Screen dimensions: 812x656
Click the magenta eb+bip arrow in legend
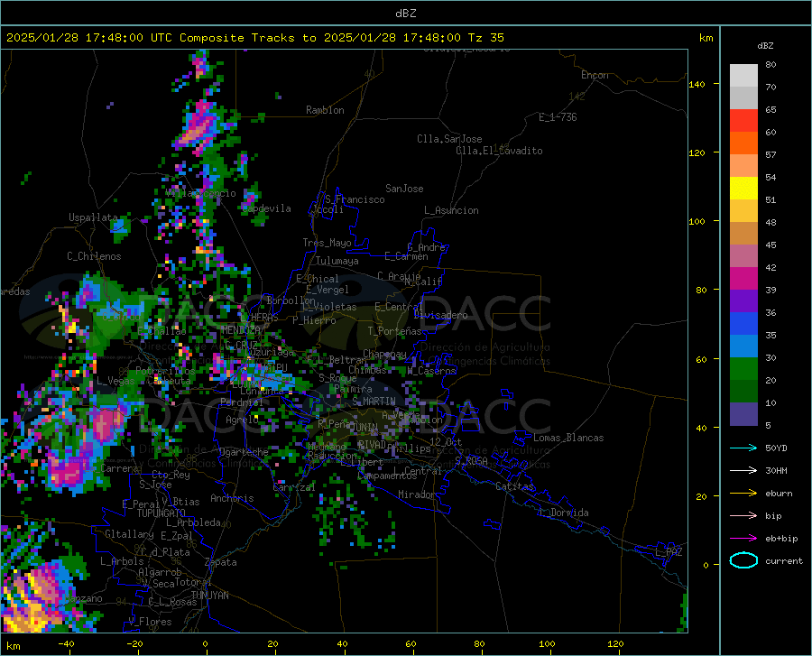pos(743,539)
